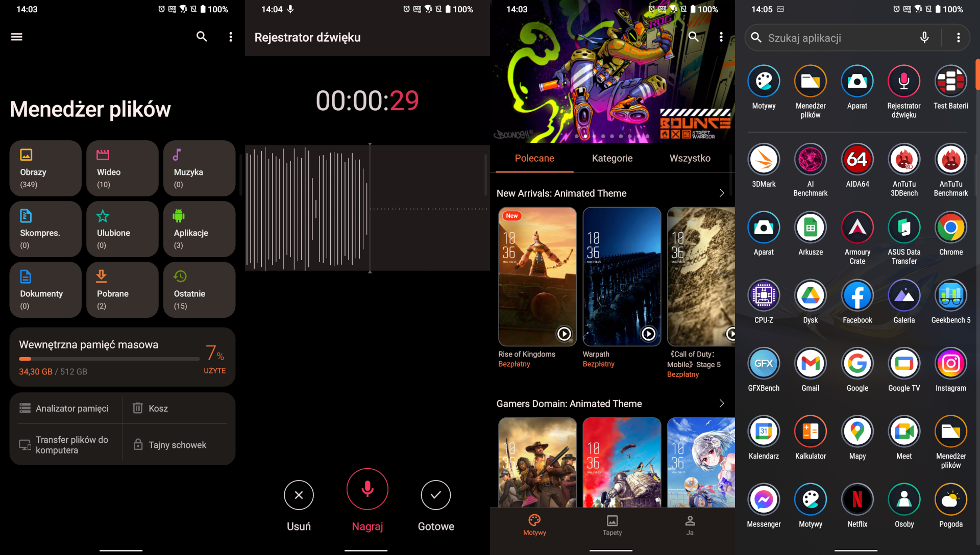Launch Armoury Crate app
The width and height of the screenshot is (980, 555).
click(x=857, y=228)
